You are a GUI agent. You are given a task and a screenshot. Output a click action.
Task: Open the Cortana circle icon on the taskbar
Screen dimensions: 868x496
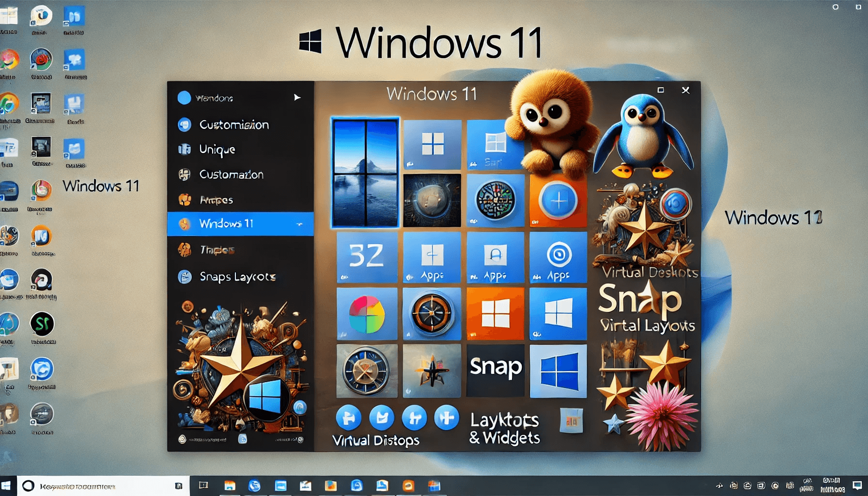28,486
